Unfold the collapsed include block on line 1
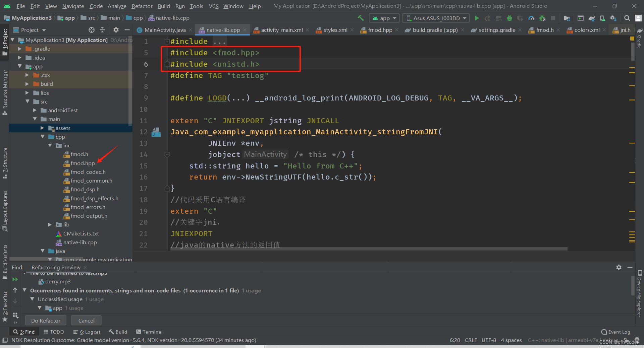 tap(167, 42)
